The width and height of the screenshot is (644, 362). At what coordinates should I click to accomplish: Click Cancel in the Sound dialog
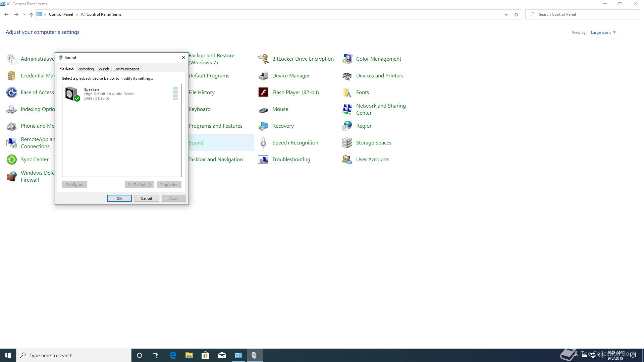tap(146, 198)
